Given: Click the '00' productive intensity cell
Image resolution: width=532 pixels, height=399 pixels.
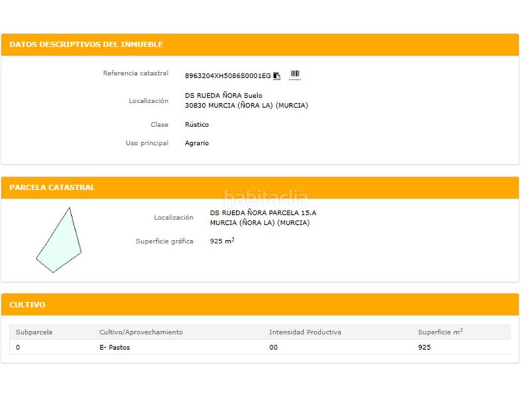Looking at the screenshot, I should [273, 347].
